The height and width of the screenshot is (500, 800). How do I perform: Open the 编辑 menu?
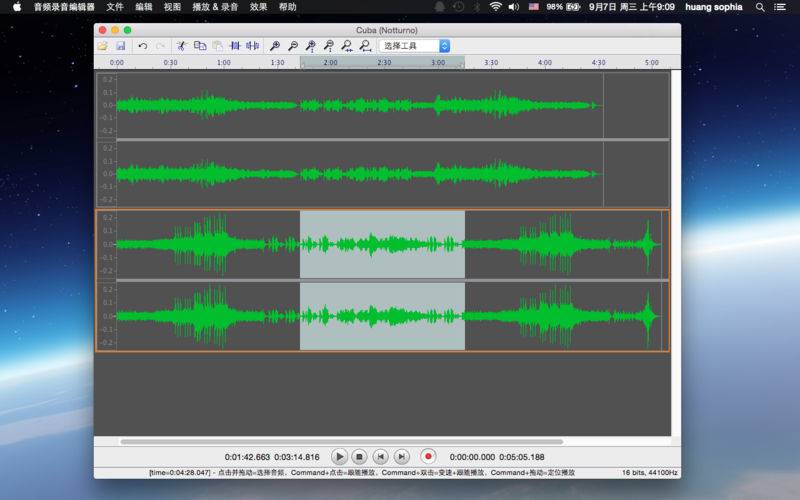144,7
